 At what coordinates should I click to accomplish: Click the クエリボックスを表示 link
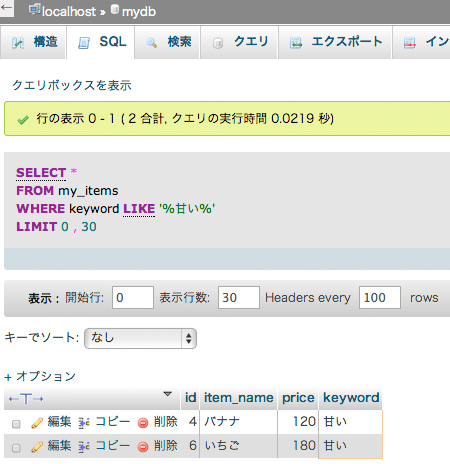(x=72, y=85)
